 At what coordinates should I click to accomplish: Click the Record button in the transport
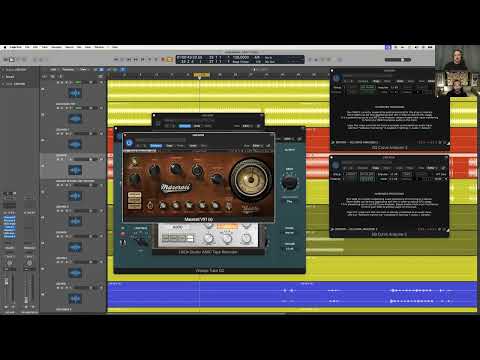163,59
